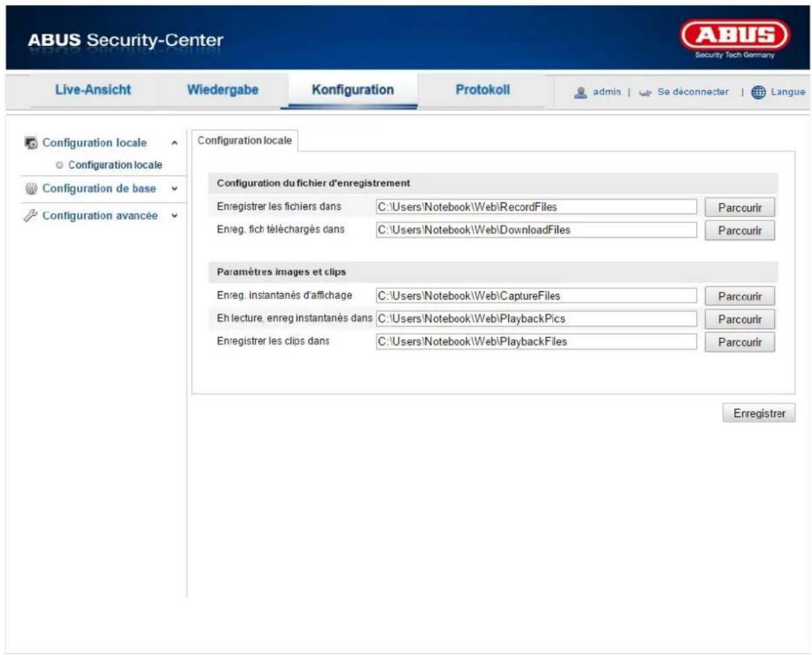Screen dimensions: 812x655
Task: Click the admin username link
Action: pos(607,92)
